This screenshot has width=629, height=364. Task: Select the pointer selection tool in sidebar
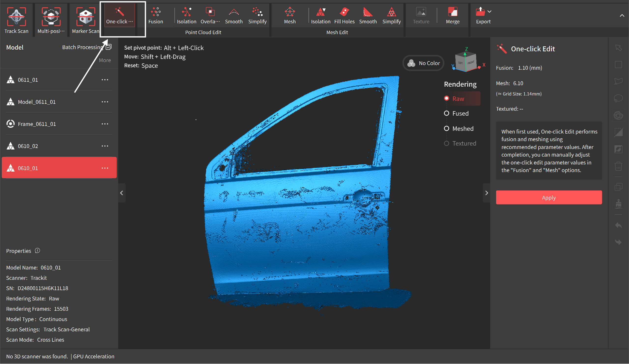(x=618, y=48)
